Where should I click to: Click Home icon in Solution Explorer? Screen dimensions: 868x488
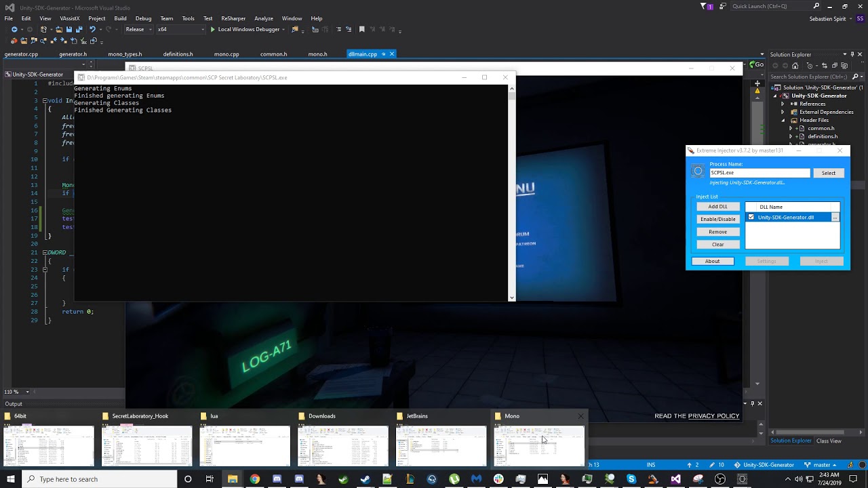(x=795, y=66)
